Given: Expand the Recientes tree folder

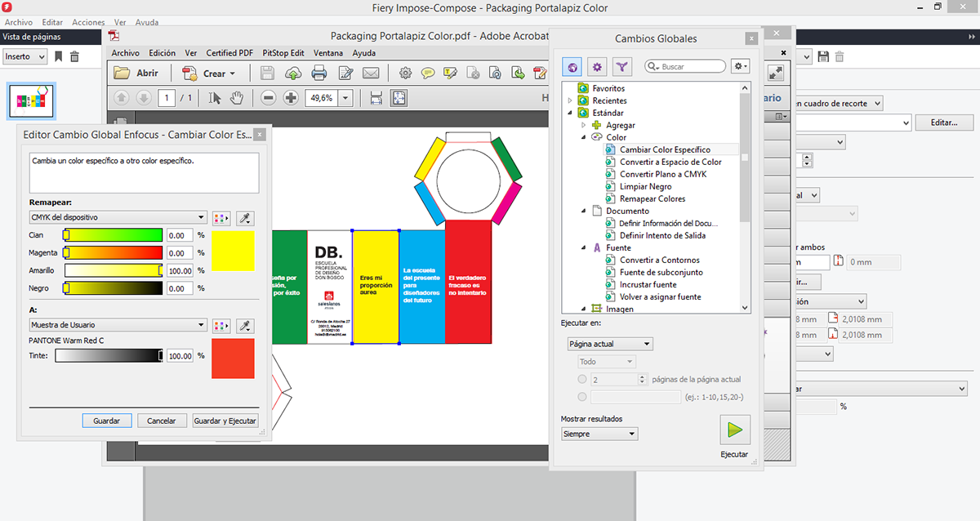Looking at the screenshot, I should click(570, 100).
